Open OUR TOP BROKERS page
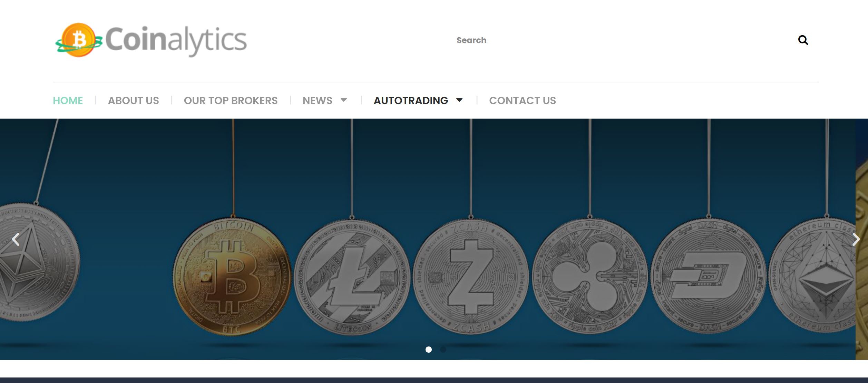 click(x=231, y=100)
